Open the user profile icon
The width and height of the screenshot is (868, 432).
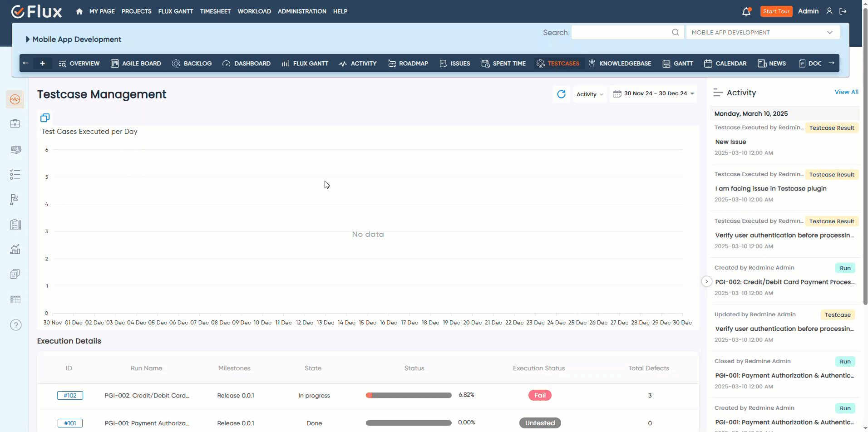[829, 11]
